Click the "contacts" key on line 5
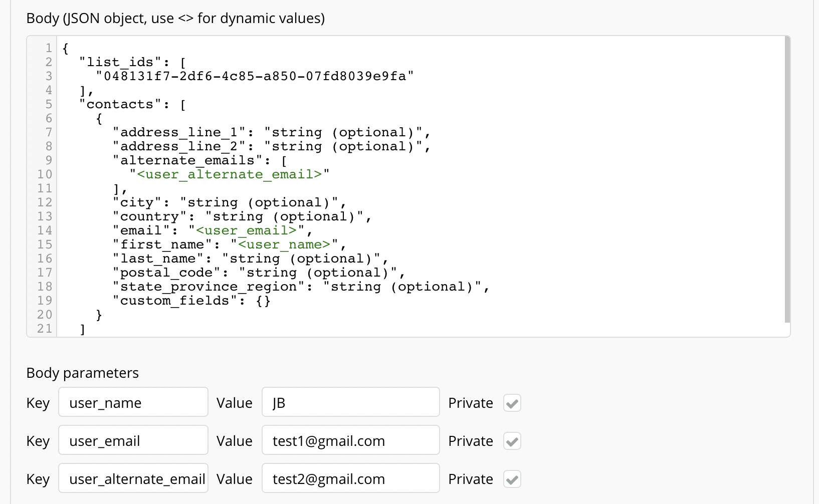The height and width of the screenshot is (504, 819). click(120, 104)
